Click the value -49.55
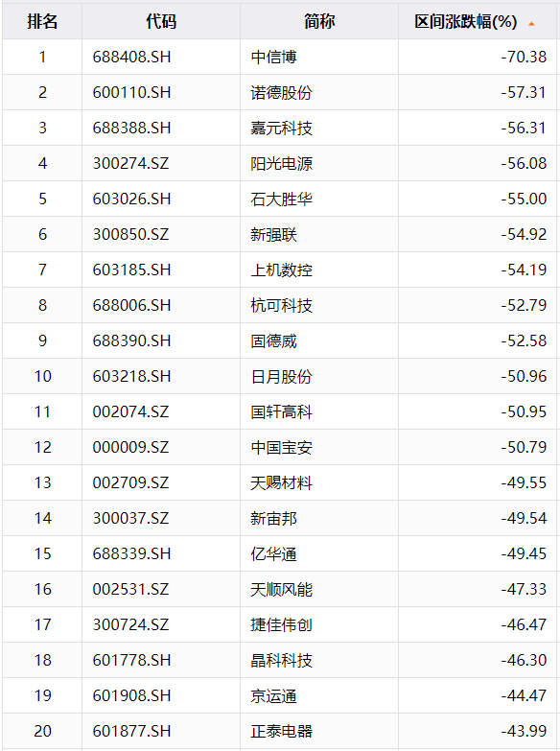This screenshot has height=751, width=560. 524,482
